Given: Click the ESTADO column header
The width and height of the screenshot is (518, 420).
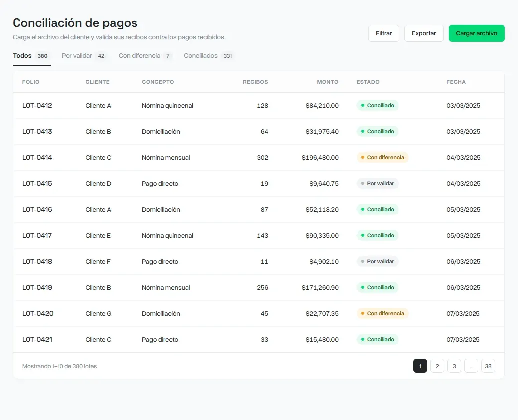Looking at the screenshot, I should coord(368,82).
